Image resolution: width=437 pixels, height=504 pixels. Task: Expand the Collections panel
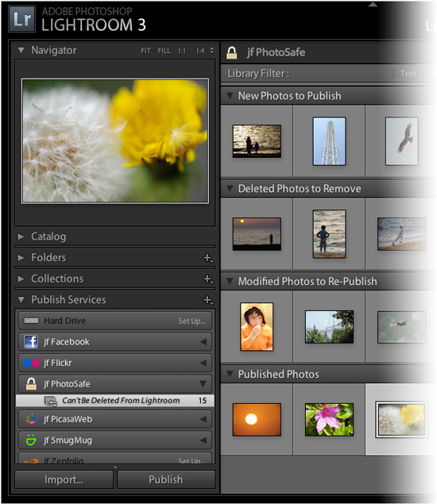pyautogui.click(x=21, y=279)
